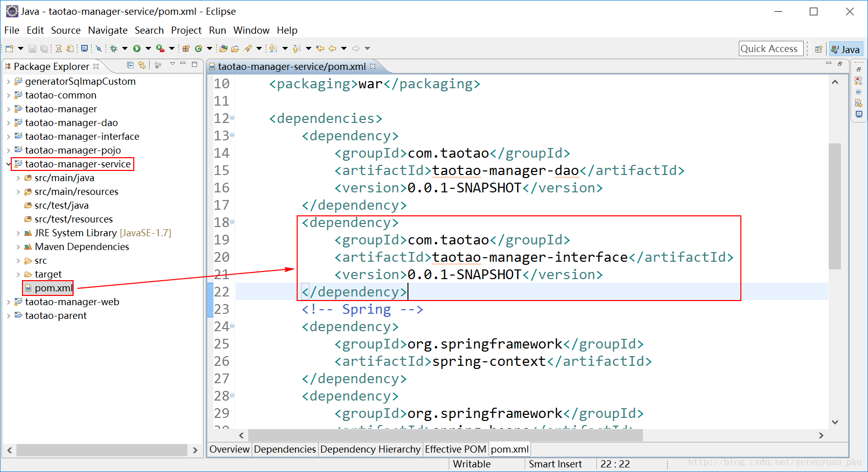Open the Window menu
The image size is (868, 472).
[x=251, y=30]
